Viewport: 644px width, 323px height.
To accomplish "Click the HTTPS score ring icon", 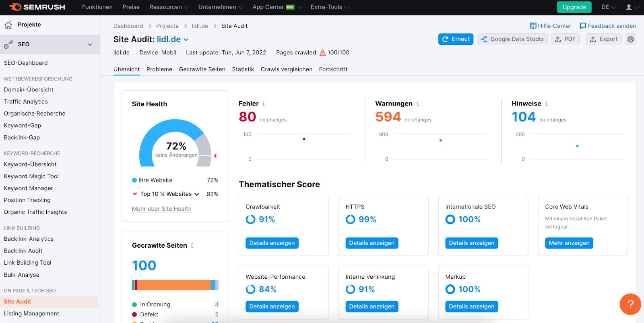I will (351, 219).
